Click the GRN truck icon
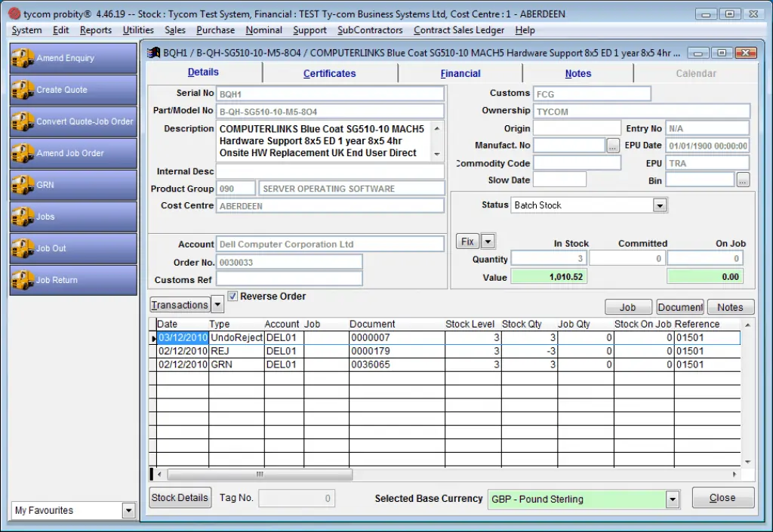 [23, 185]
